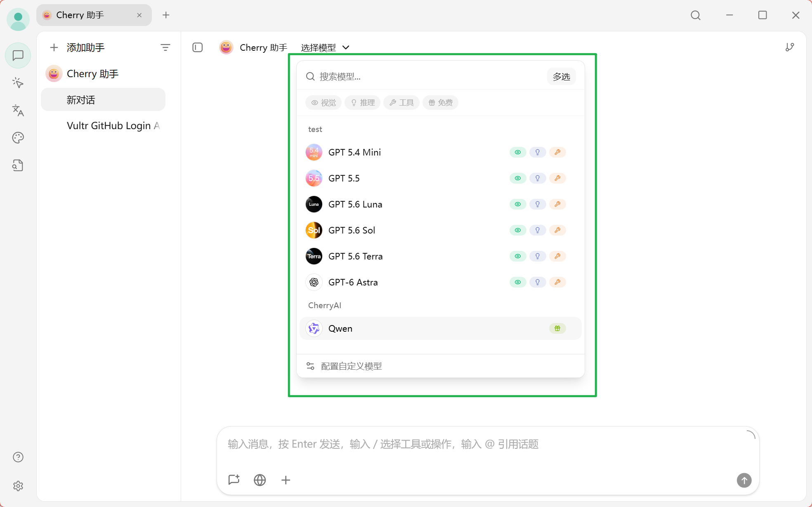This screenshot has width=812, height=507.
Task: Click the GPT 5.5 model icon
Action: click(314, 178)
